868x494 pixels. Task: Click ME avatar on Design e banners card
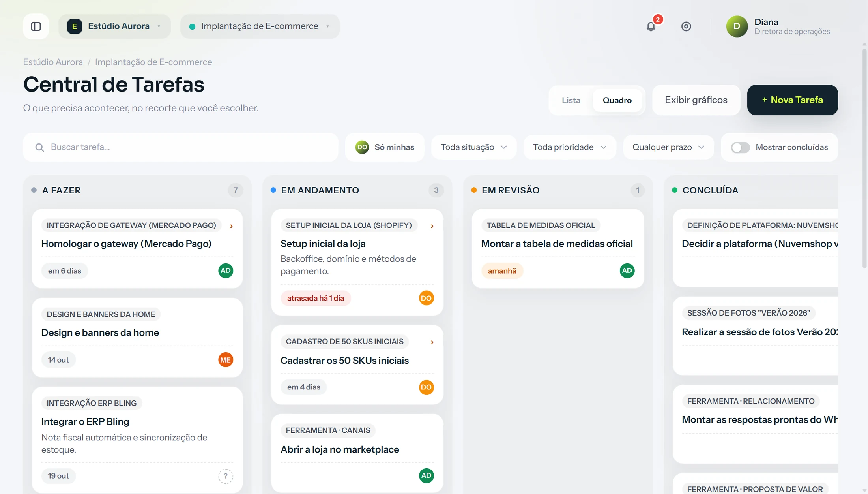(x=226, y=360)
